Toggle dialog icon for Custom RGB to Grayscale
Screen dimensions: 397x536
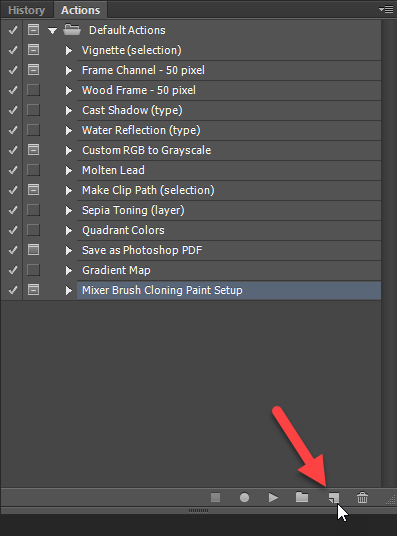pyautogui.click(x=33, y=150)
